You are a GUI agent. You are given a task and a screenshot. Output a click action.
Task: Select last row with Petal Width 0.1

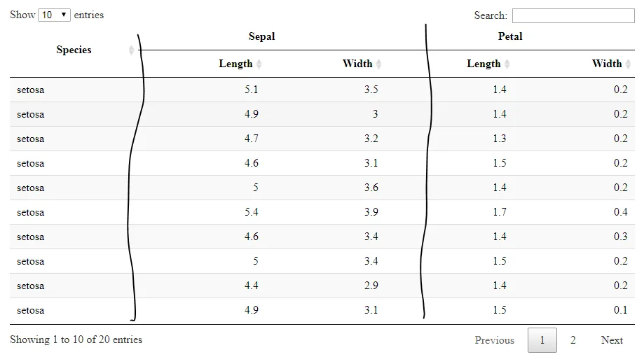(322, 310)
